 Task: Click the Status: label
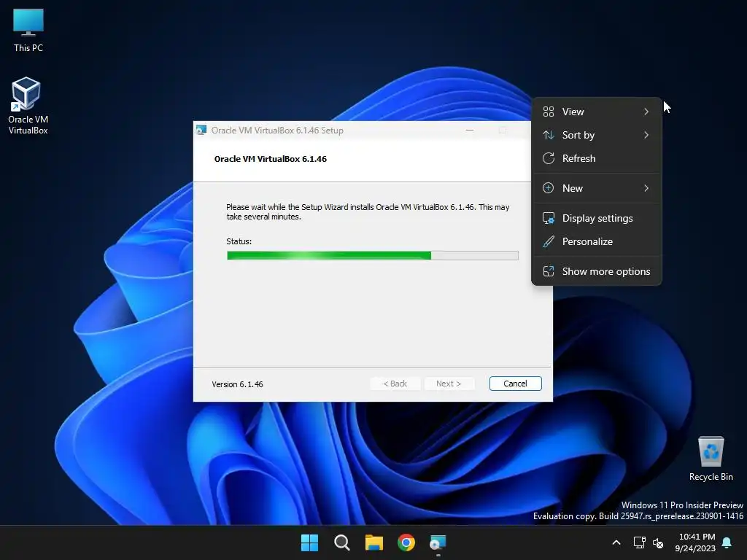click(239, 241)
